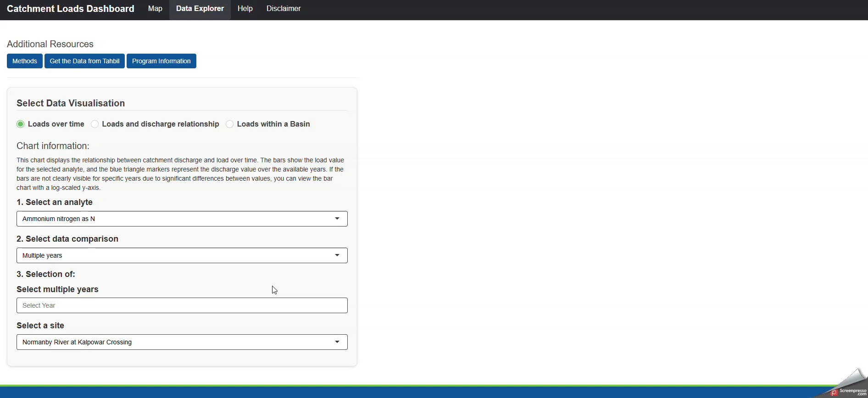The width and height of the screenshot is (868, 398).
Task: Select Loads and discharge relationship option
Action: click(x=95, y=124)
